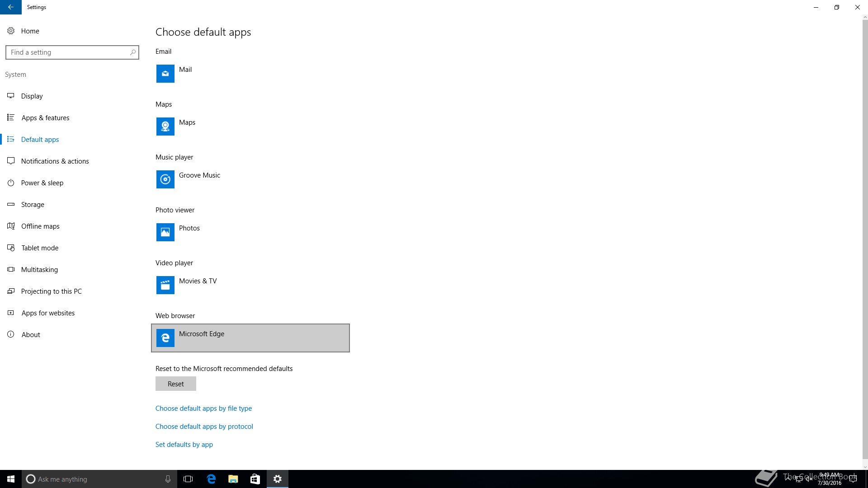Image resolution: width=868 pixels, height=488 pixels.
Task: Open the Windows Start menu
Action: [x=11, y=479]
